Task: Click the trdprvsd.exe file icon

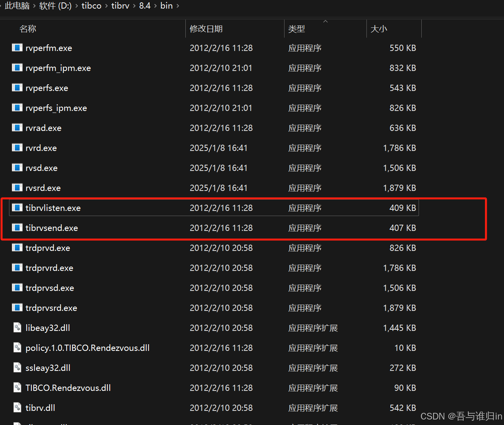Action: pyautogui.click(x=17, y=287)
